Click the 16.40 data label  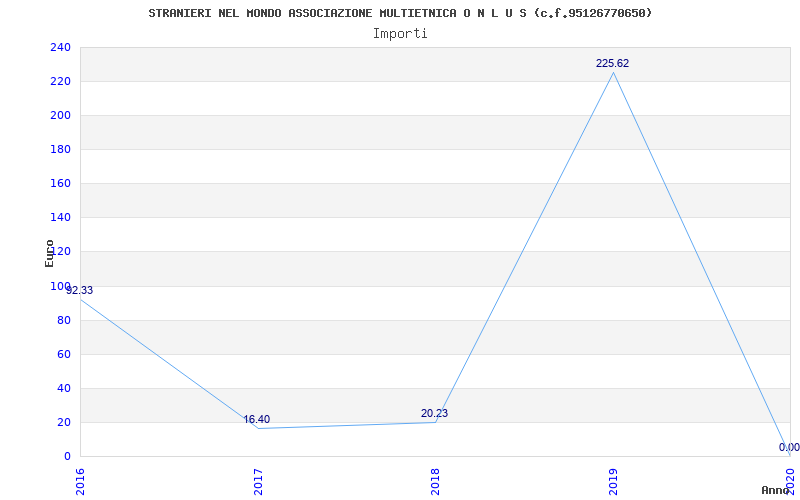tap(257, 419)
